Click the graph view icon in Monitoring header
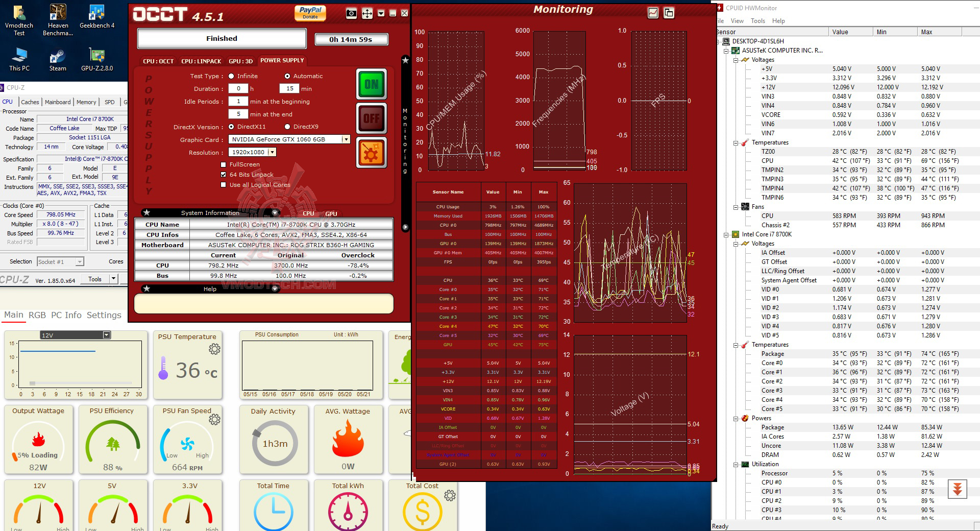 click(x=653, y=13)
